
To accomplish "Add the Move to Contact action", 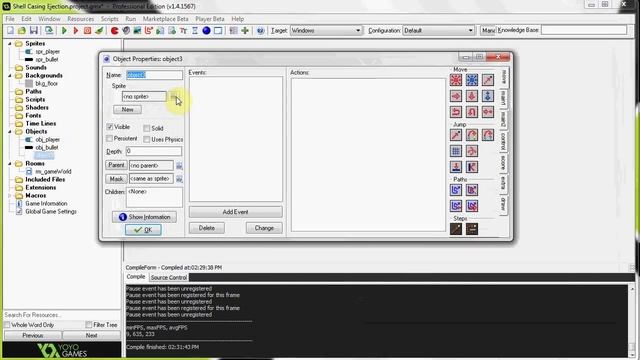I will click(456, 167).
